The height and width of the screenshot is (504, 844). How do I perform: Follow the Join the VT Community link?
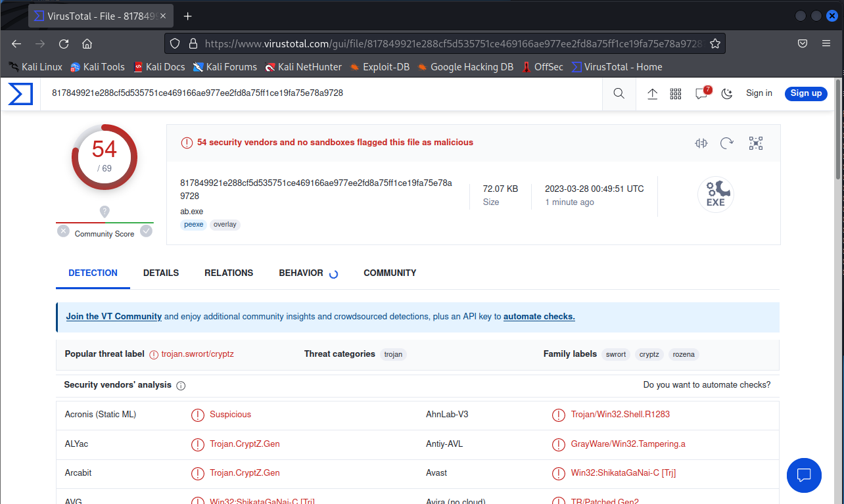pyautogui.click(x=114, y=317)
